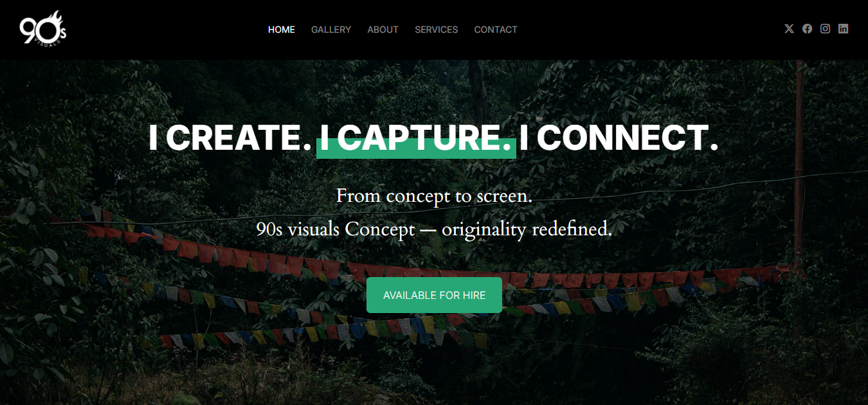Open the SERVICES menu link
868x405 pixels.
click(437, 30)
